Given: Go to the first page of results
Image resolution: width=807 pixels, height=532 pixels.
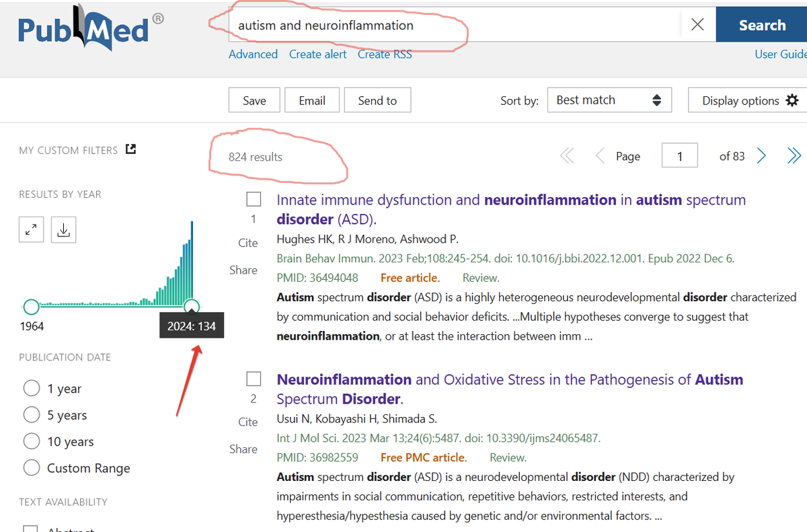Looking at the screenshot, I should coord(567,156).
